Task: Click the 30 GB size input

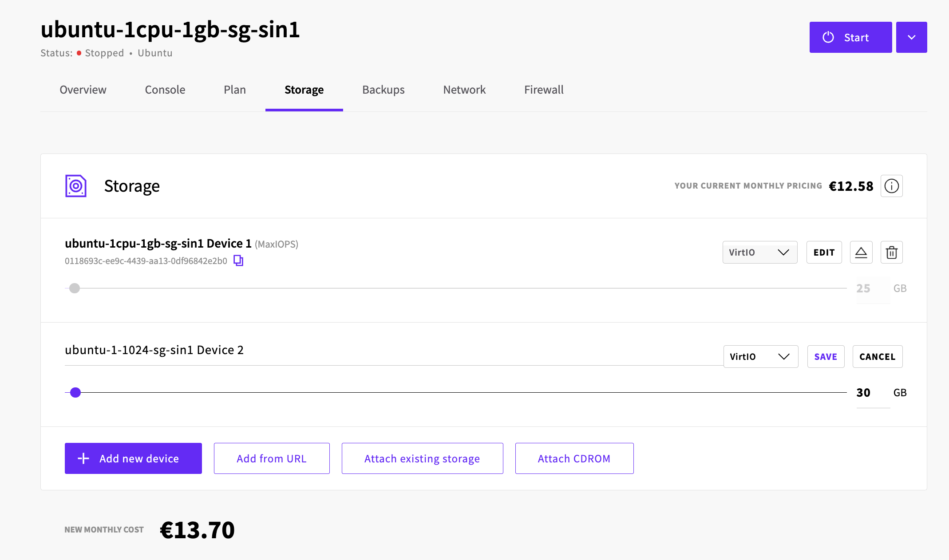Action: click(x=873, y=393)
